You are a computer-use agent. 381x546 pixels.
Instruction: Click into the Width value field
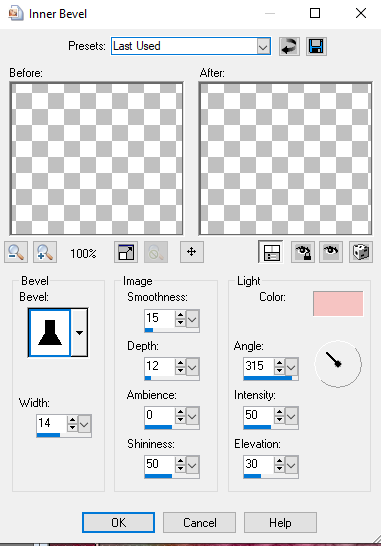tap(52, 423)
